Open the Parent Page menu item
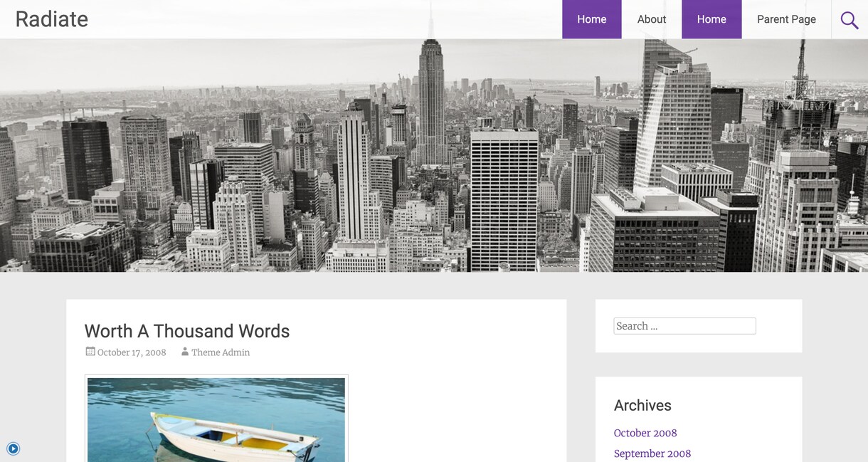868x462 pixels. (x=786, y=19)
